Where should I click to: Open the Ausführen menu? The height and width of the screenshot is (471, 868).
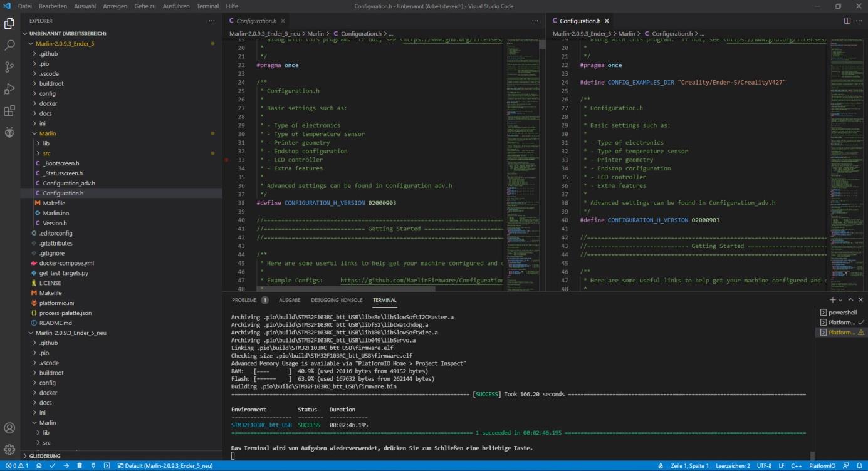pyautogui.click(x=177, y=6)
